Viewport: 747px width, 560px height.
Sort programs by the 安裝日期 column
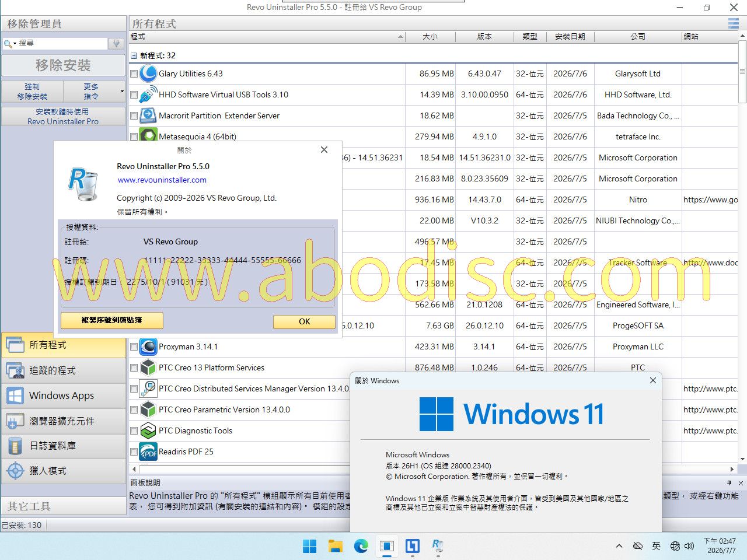pos(570,37)
